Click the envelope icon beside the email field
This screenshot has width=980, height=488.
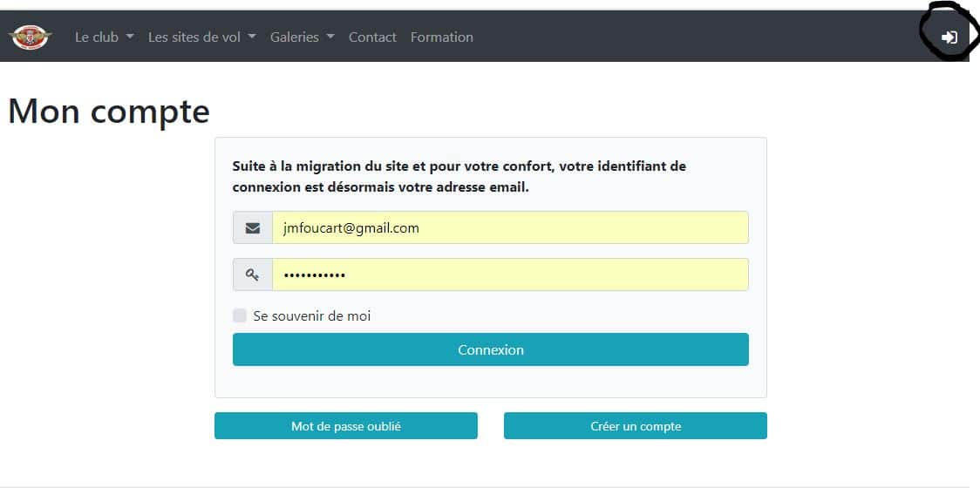pyautogui.click(x=253, y=228)
